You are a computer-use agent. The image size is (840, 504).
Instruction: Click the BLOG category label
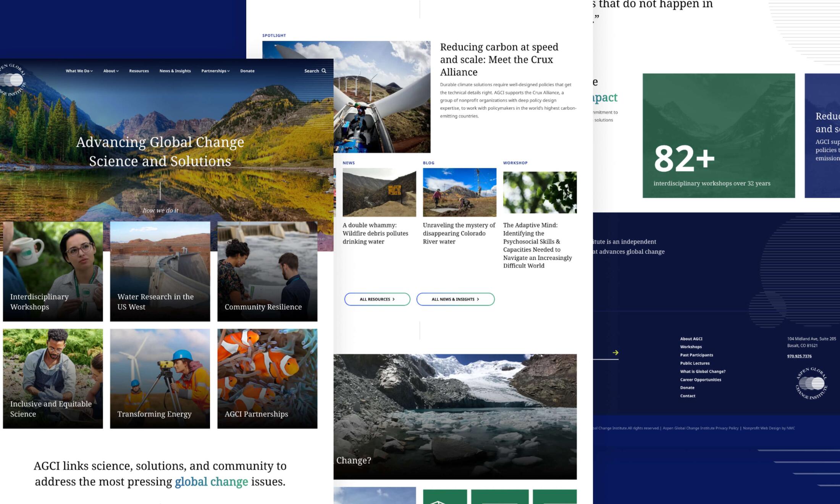[428, 163]
